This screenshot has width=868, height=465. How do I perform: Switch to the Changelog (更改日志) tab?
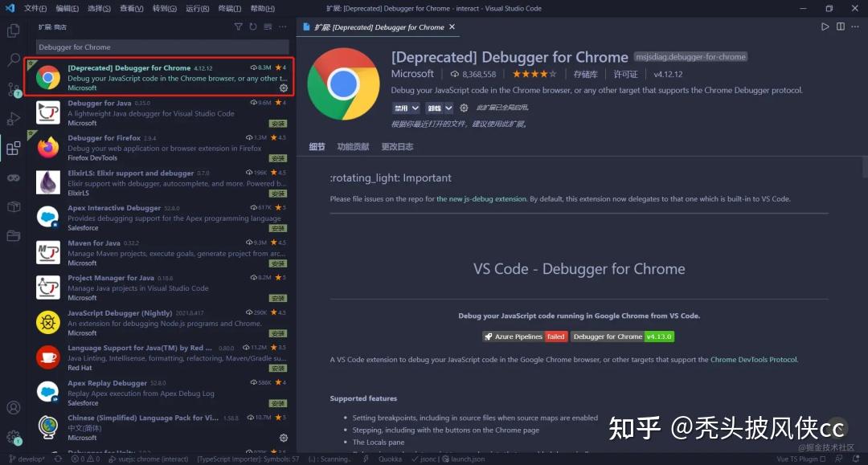click(397, 146)
